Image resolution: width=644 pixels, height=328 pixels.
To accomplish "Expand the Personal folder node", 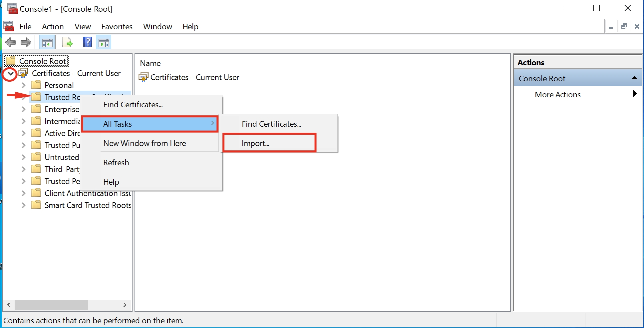I will tap(23, 85).
